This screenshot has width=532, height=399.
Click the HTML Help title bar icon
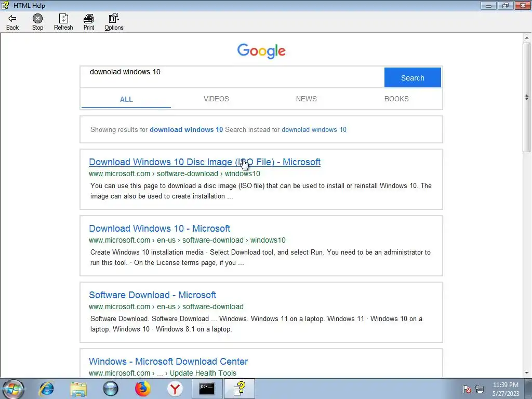pos(5,5)
